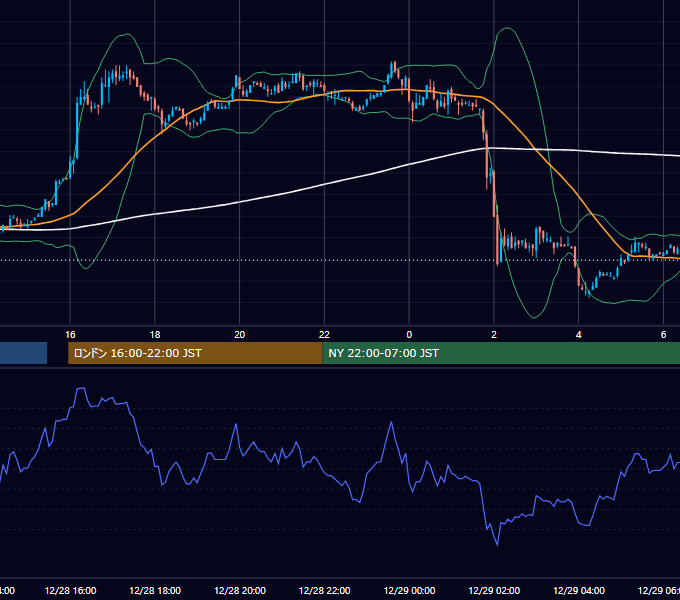This screenshot has width=680, height=600.
Task: Click the 12/28 22:00 date label
Action: tap(324, 590)
